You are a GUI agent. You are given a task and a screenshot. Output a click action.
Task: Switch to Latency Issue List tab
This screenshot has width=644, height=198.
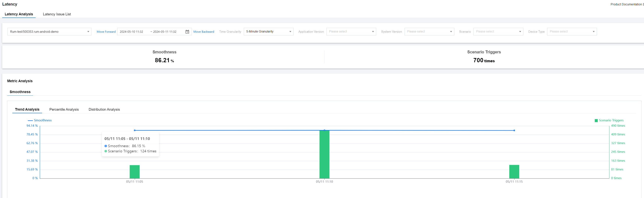[x=57, y=14]
